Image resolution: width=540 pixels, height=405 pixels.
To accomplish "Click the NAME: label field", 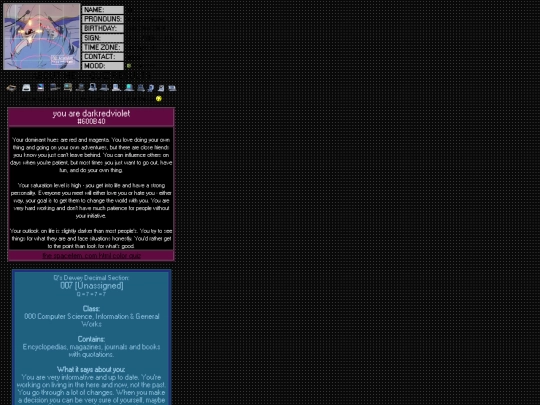I will click(103, 10).
